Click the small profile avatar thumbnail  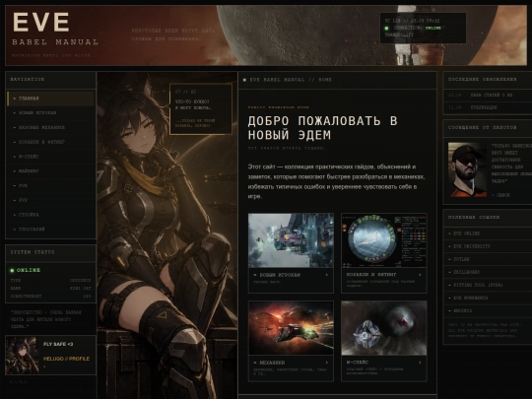point(23,356)
